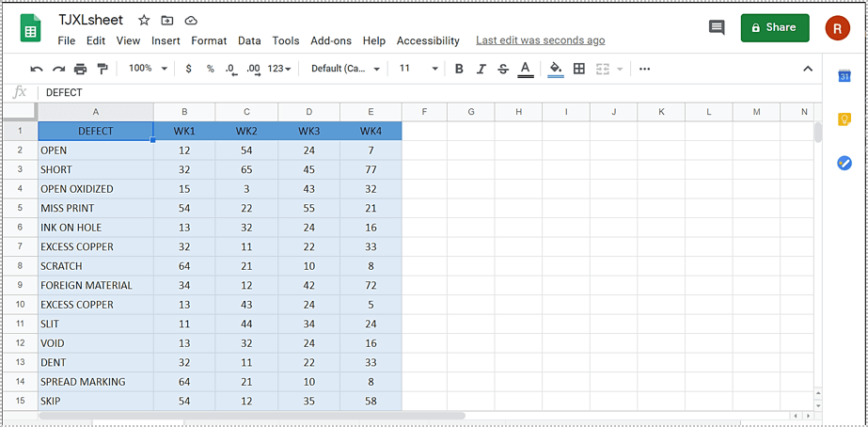Open the Data menu

pyautogui.click(x=249, y=40)
